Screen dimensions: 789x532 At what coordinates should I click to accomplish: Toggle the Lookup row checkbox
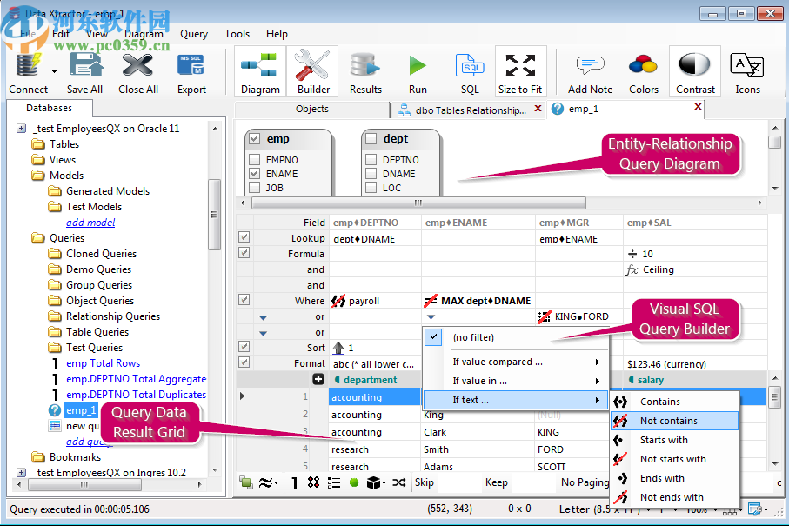point(244,237)
